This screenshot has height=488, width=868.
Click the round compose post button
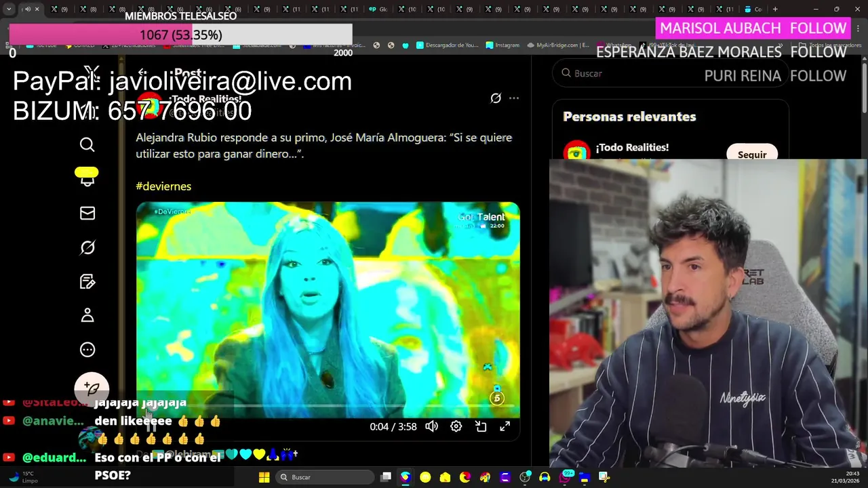click(x=92, y=389)
